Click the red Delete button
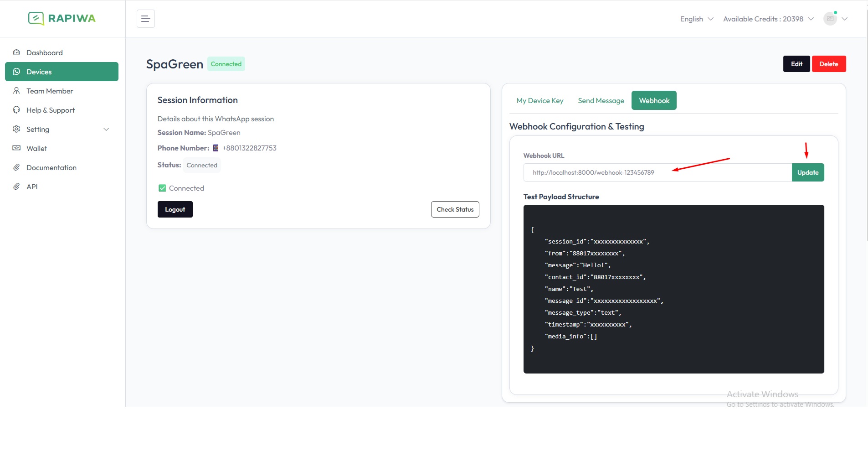The height and width of the screenshot is (467, 868). (x=828, y=64)
